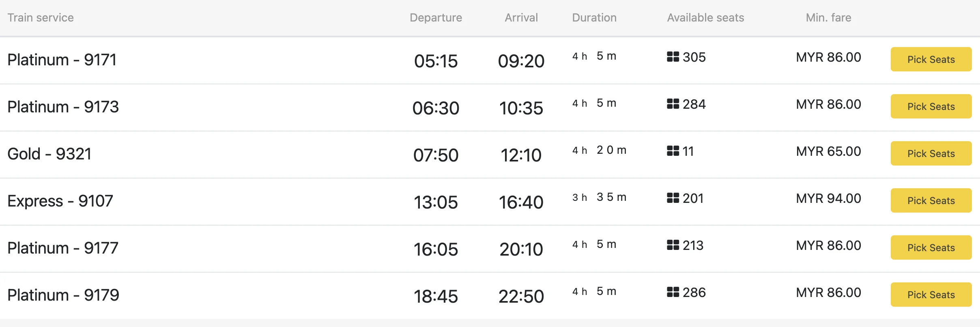Pick seats for Platinum - 9177
This screenshot has height=327, width=980.
(931, 247)
